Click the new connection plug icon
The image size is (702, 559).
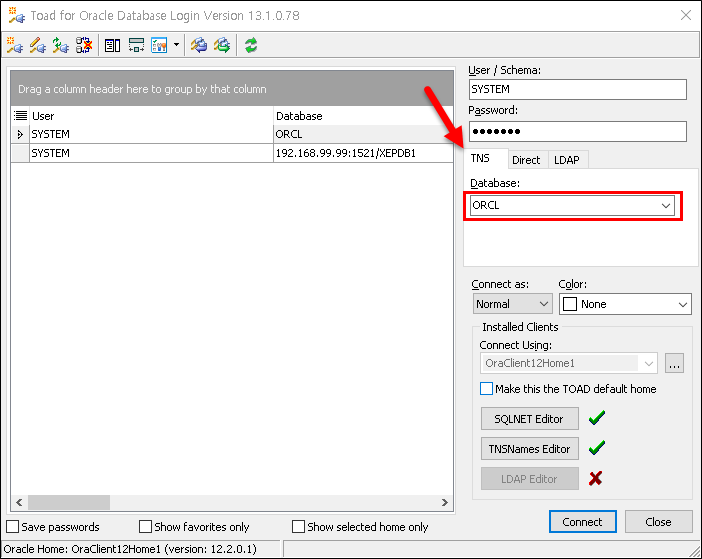point(15,45)
